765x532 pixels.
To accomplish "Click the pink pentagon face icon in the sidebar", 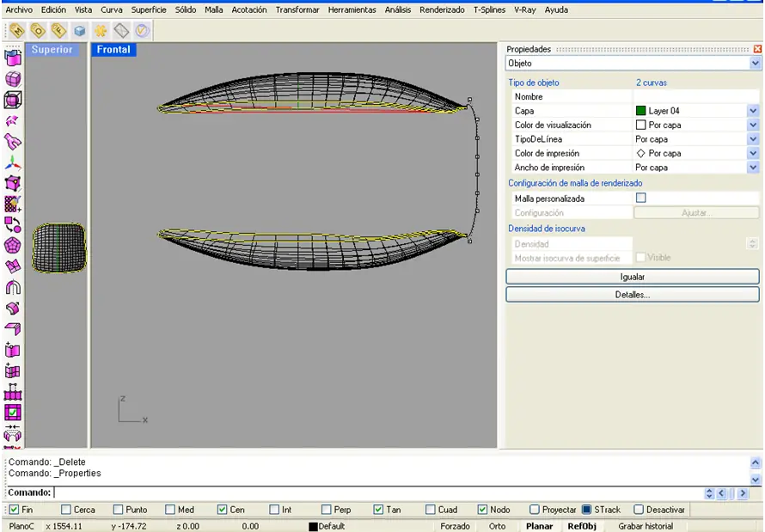I will pyautogui.click(x=13, y=245).
